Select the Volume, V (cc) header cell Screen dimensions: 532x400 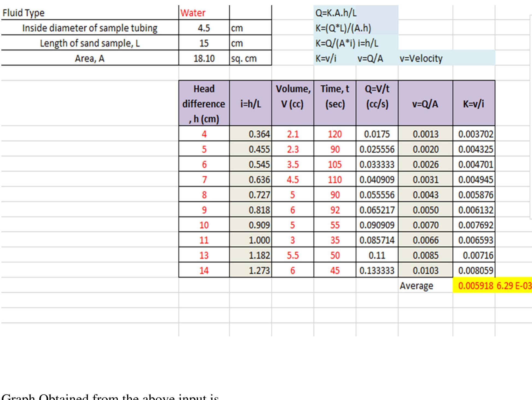coord(292,96)
